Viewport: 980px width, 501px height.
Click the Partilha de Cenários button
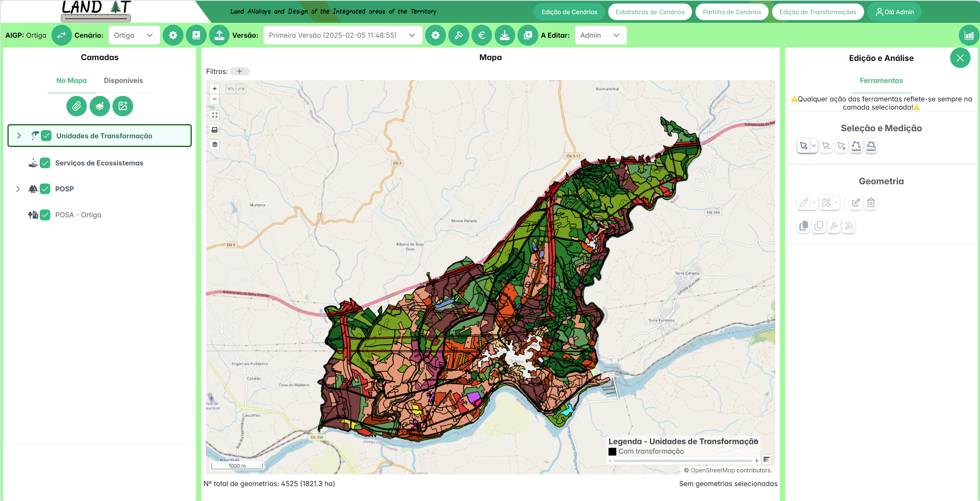tap(732, 12)
